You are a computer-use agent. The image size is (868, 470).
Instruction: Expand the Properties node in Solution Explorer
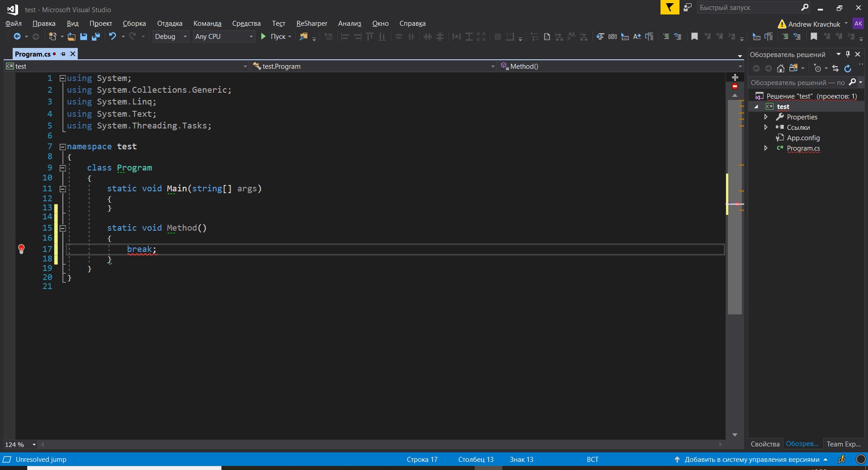pos(766,117)
